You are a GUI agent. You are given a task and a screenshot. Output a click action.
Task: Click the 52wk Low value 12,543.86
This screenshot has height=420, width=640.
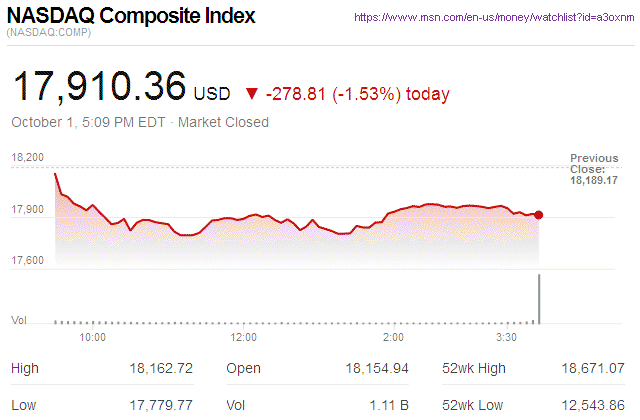tap(593, 405)
